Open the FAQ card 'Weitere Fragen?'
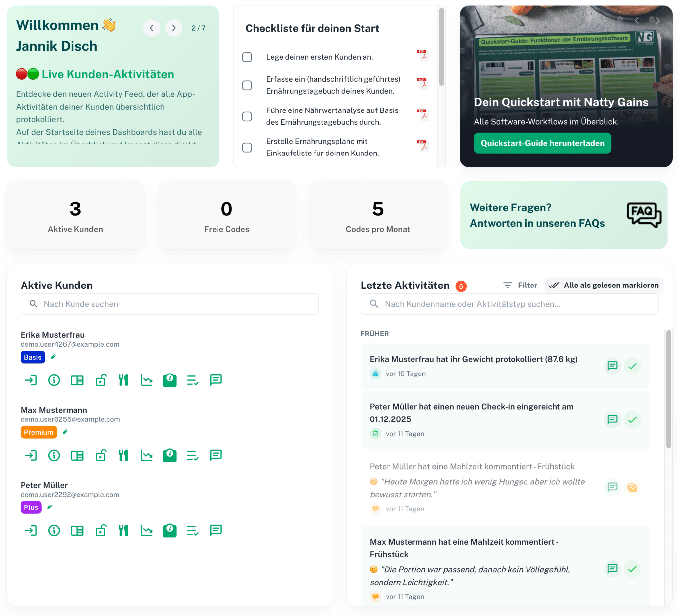 [x=564, y=215]
